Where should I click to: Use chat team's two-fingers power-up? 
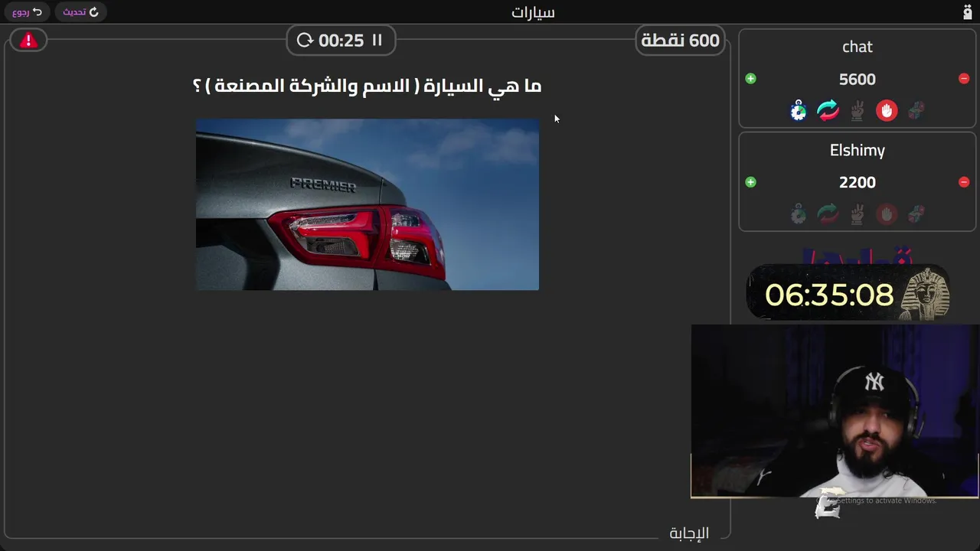coord(857,111)
